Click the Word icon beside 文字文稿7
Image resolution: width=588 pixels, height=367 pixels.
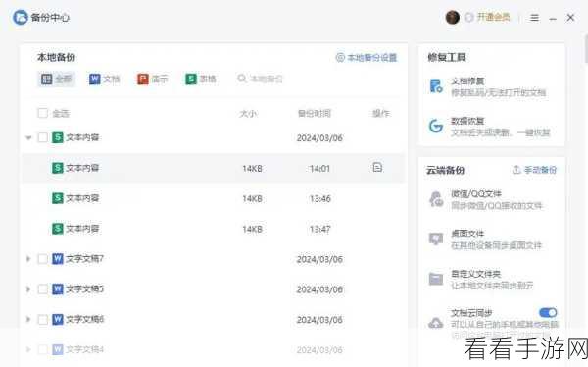pos(58,258)
